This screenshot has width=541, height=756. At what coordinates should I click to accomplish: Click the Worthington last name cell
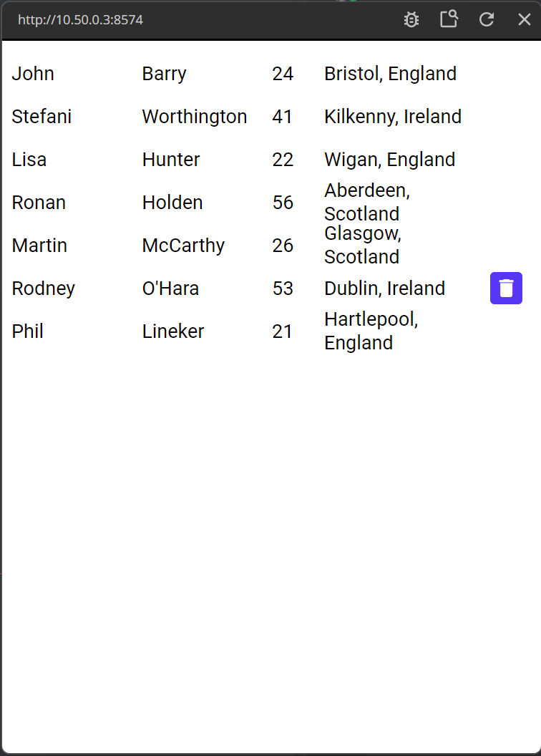tap(195, 117)
